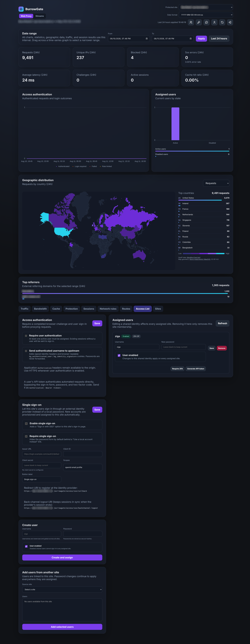250x644 pixels.
Task: Open the Protection tab
Action: click(71, 309)
